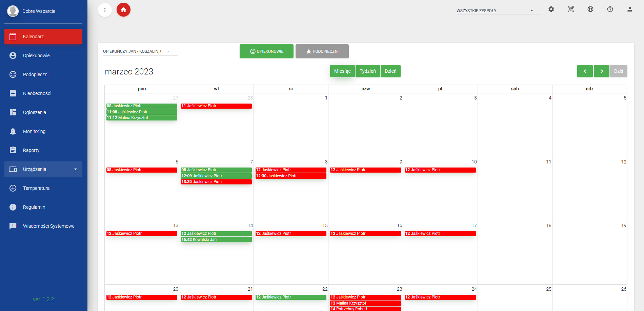Open Regulamin in sidebar
This screenshot has height=311, width=644.
pyautogui.click(x=43, y=207)
